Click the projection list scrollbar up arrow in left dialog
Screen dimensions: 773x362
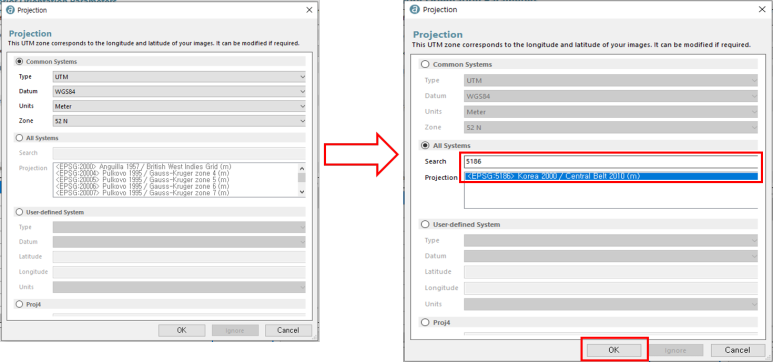coord(301,167)
